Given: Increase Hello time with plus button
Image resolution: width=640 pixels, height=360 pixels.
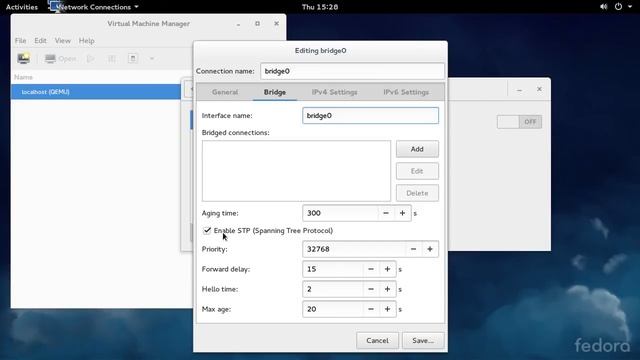Looking at the screenshot, I should [387, 289].
